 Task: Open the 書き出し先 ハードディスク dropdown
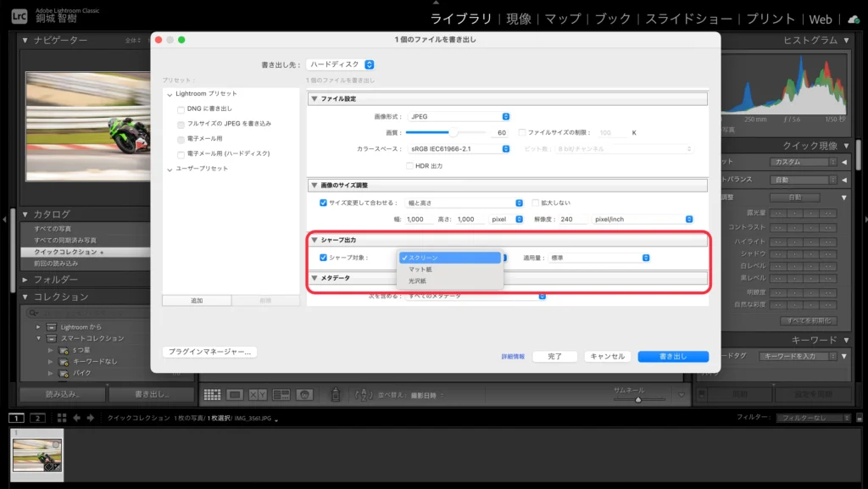(342, 64)
